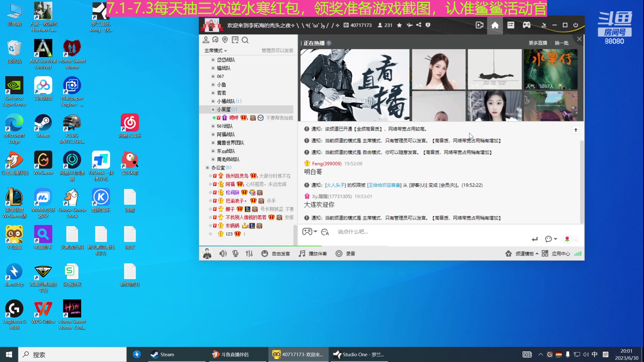Open the audio mixer settings icon
This screenshot has height=362, width=644.
(249, 253)
